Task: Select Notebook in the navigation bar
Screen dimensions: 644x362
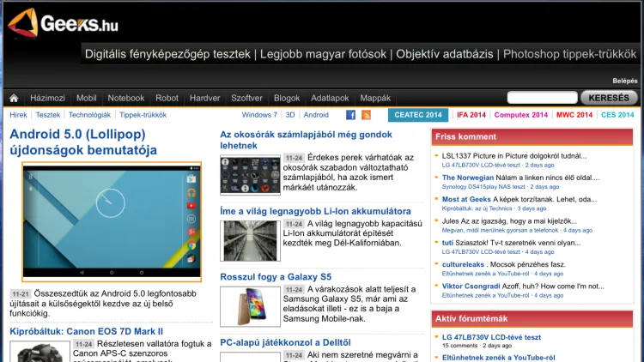Action: click(x=126, y=98)
